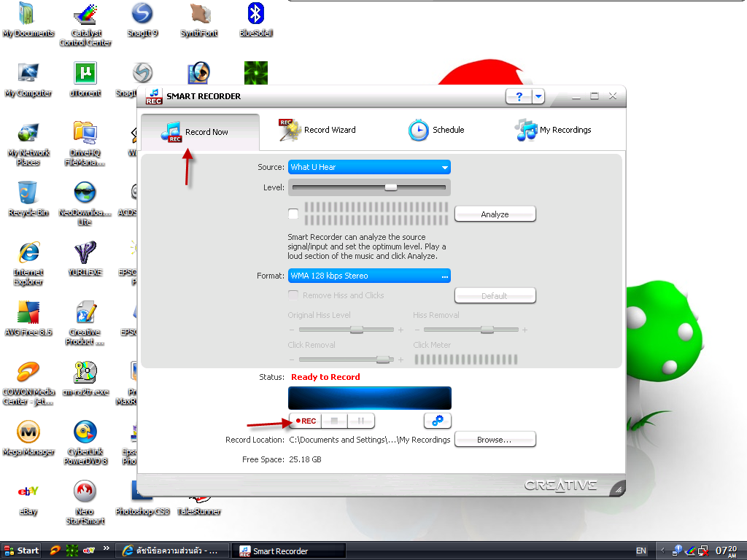Open My Documents desktop icon

[28, 20]
